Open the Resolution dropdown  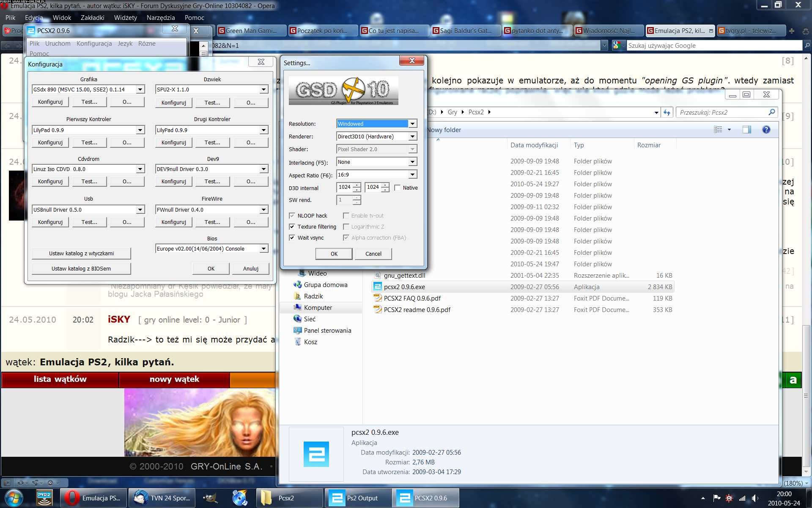412,124
